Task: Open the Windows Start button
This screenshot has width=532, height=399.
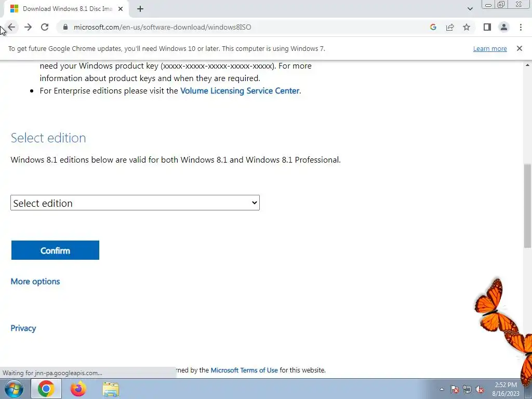Action: [x=14, y=389]
